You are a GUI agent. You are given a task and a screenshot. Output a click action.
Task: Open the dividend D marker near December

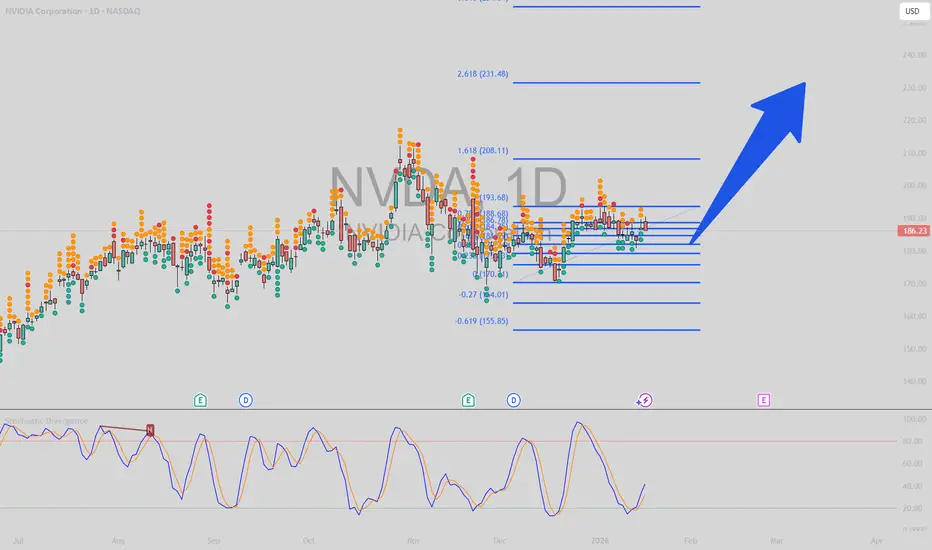pyautogui.click(x=514, y=400)
